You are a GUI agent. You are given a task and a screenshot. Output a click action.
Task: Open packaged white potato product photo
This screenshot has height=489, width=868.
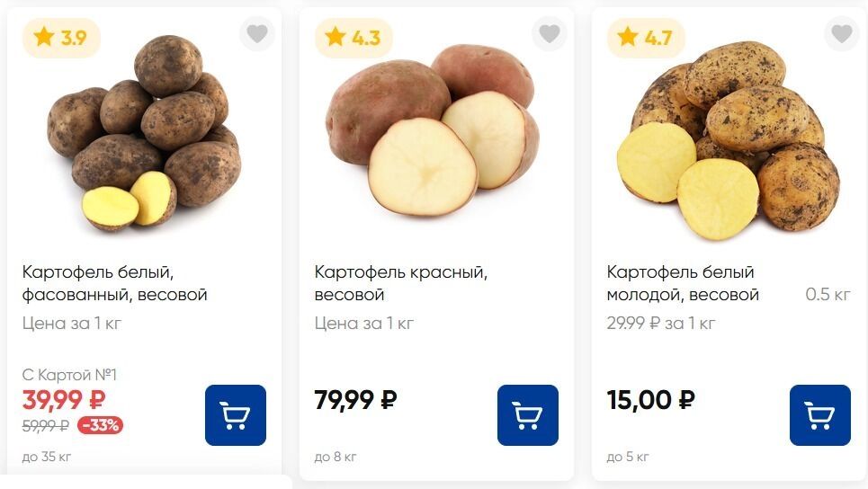tap(144, 135)
